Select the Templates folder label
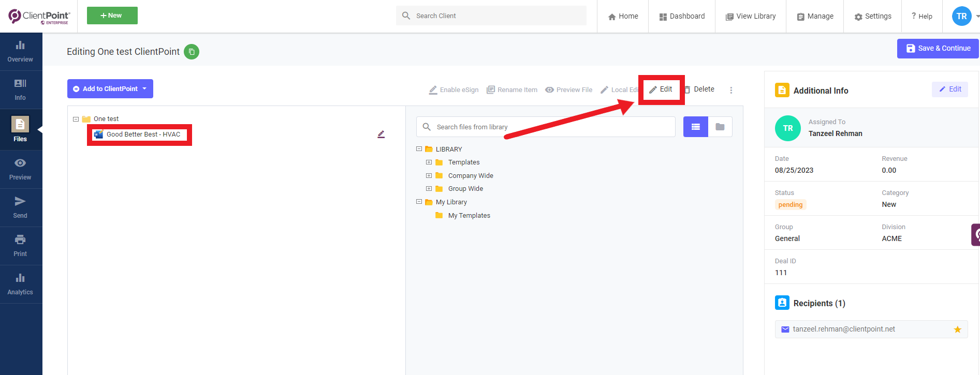This screenshot has width=980, height=375. pyautogui.click(x=464, y=162)
